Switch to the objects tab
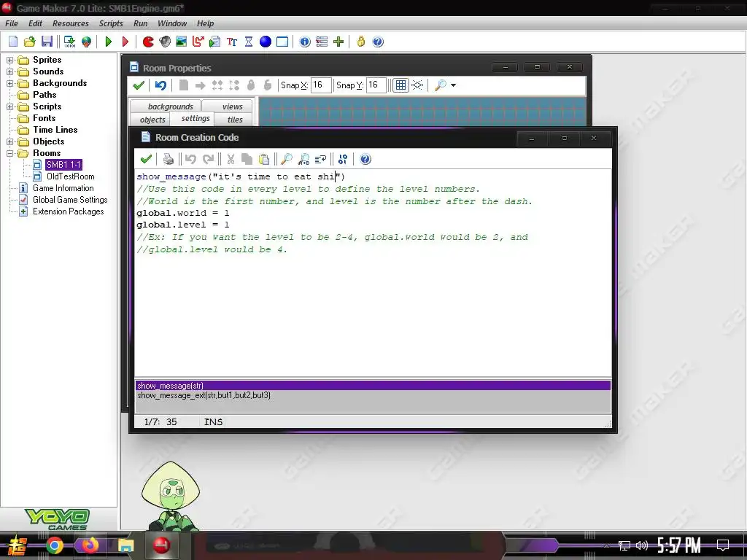747x560 pixels. (x=149, y=120)
